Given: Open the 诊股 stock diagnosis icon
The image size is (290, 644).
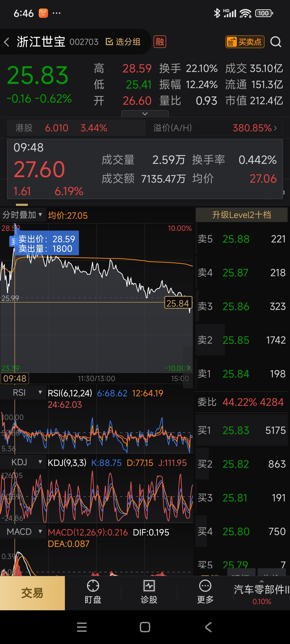Looking at the screenshot, I should 149,592.
